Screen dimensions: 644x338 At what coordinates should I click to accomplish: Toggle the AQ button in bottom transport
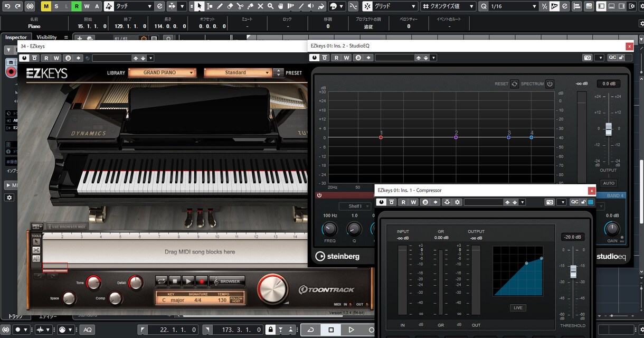pos(87,330)
